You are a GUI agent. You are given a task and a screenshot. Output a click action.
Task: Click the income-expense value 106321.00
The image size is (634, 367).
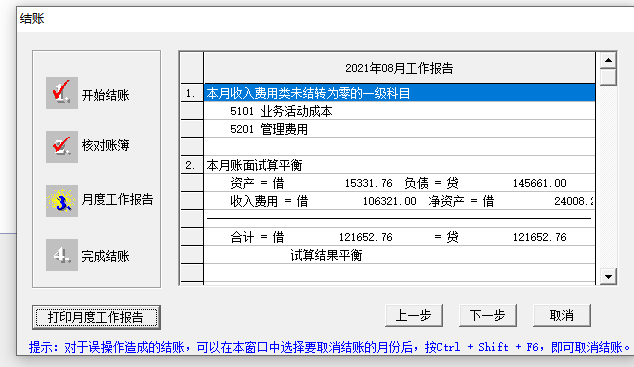tap(389, 201)
